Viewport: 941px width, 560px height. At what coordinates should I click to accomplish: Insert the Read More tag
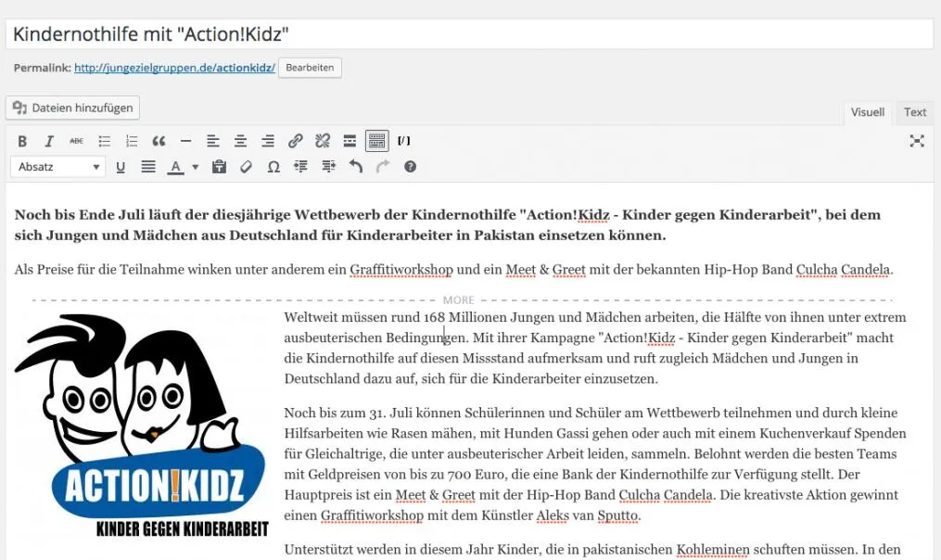[350, 141]
